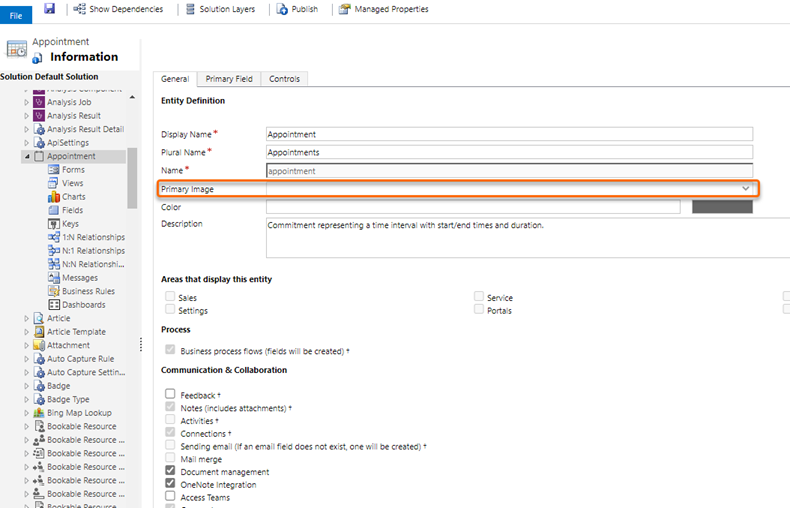Open the Controls tab
Viewport: 790px width, 508px height.
[284, 79]
